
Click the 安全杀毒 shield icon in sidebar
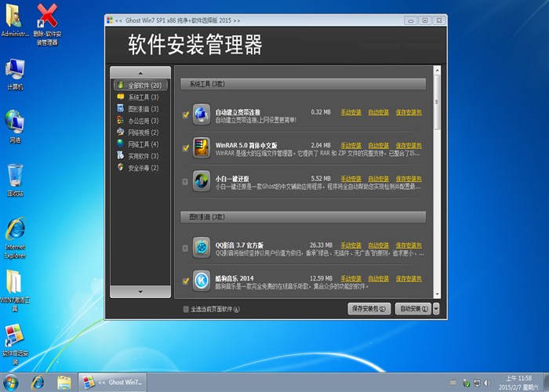pos(121,167)
